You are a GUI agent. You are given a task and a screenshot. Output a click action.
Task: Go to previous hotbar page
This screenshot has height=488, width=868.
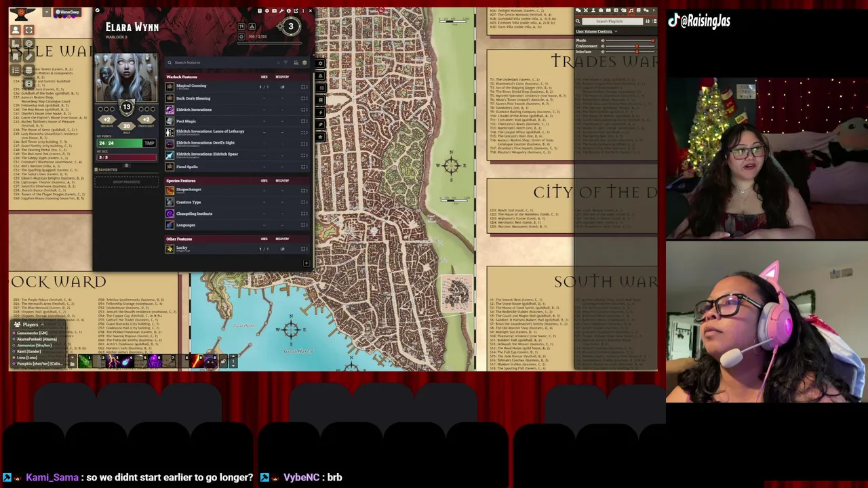point(233,366)
